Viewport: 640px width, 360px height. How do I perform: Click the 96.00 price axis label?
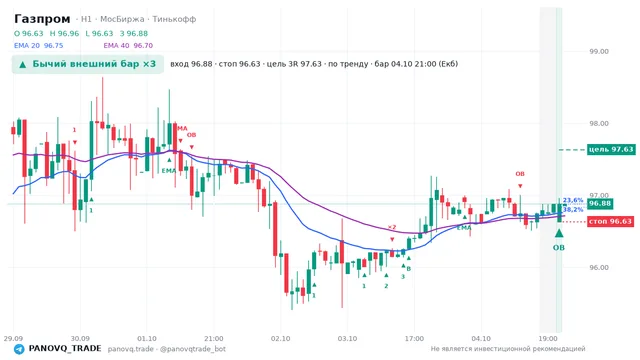[x=599, y=268]
